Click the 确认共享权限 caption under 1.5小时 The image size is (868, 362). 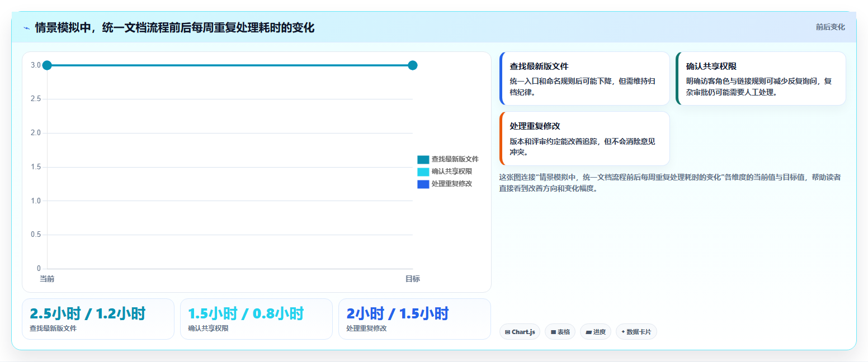coord(208,328)
